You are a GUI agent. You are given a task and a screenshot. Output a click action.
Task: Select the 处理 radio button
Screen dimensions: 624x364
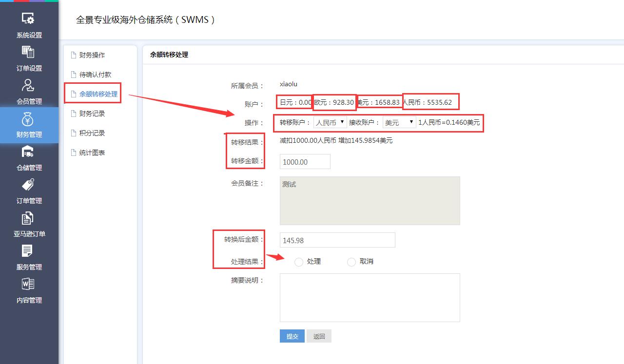(x=298, y=262)
